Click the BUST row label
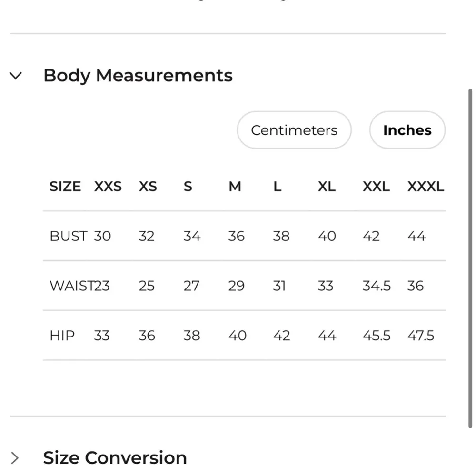The height and width of the screenshot is (476, 476). point(68,236)
